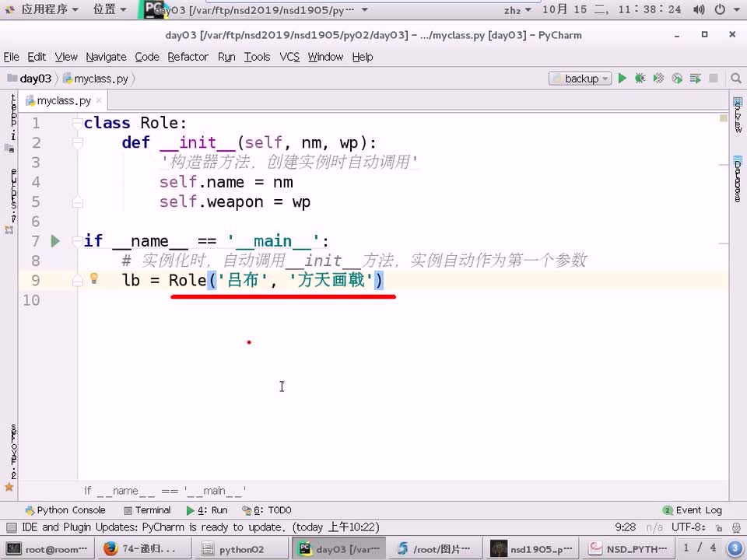Click the PyCharm icon in top panel
The height and width of the screenshot is (560, 747).
coord(154,9)
